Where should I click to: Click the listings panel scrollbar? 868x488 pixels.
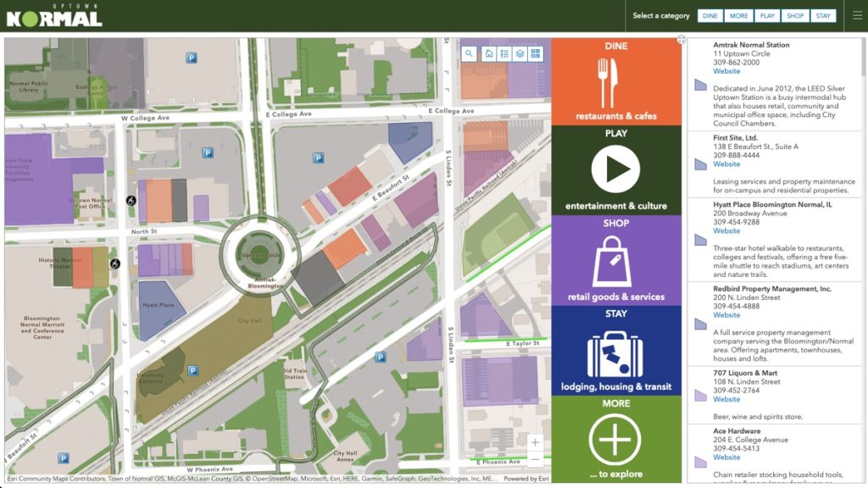863,58
